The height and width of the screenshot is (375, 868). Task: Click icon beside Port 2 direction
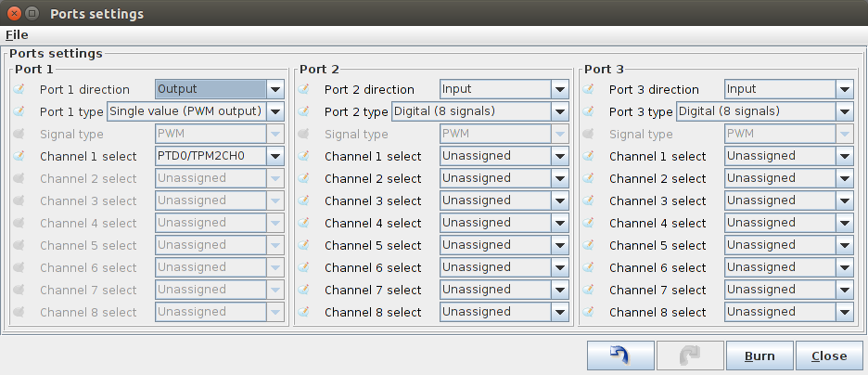point(304,90)
